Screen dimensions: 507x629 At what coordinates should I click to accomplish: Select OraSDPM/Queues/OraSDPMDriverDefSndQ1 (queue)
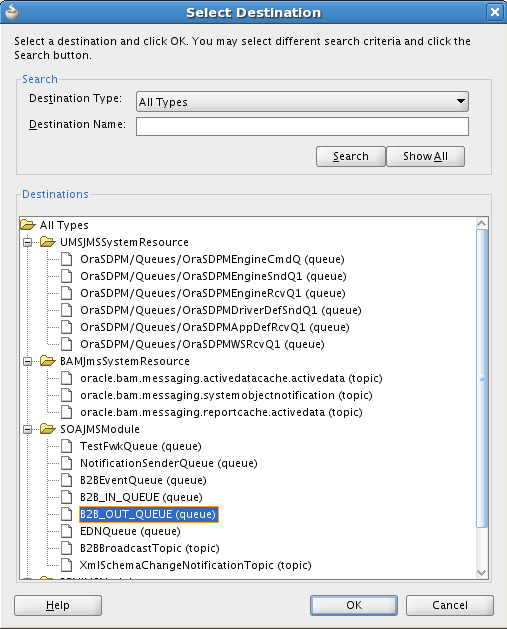[221, 310]
